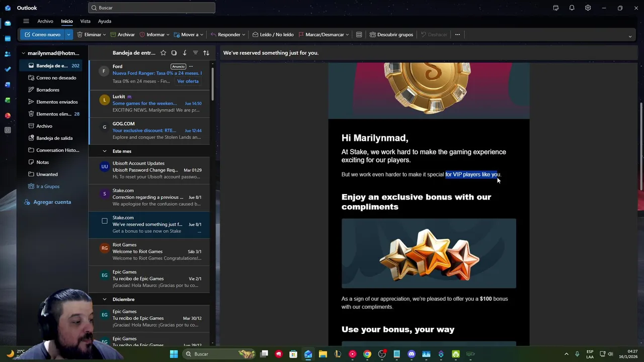Show hidden system tray icons chevron
Viewport: 644px width, 362px height.
point(566,354)
